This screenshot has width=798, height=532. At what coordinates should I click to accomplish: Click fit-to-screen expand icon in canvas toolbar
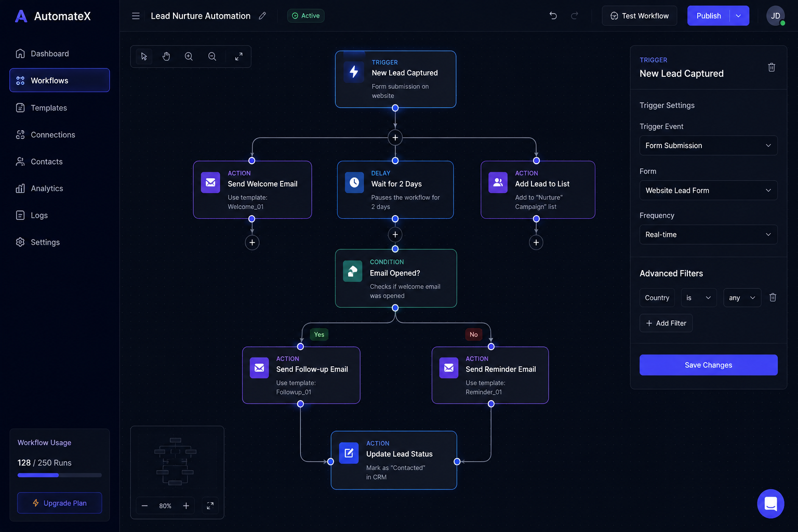239,57
